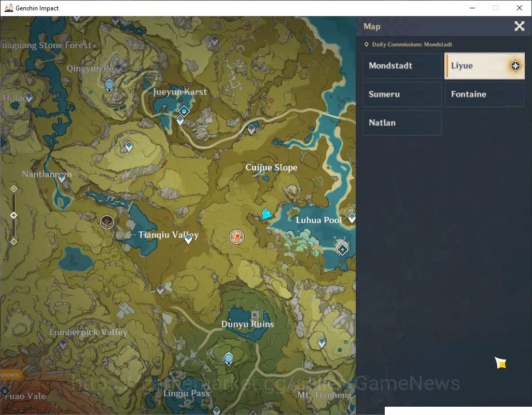Viewport: 532px width, 415px height.
Task: Click the teleport waypoint on the mountain peak west of Jueyun Karst
Action: pyautogui.click(x=129, y=147)
